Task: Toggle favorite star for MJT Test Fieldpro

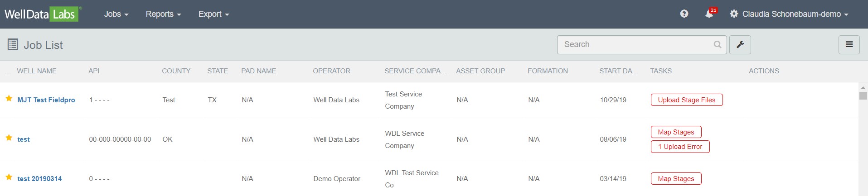Action: pos(9,99)
